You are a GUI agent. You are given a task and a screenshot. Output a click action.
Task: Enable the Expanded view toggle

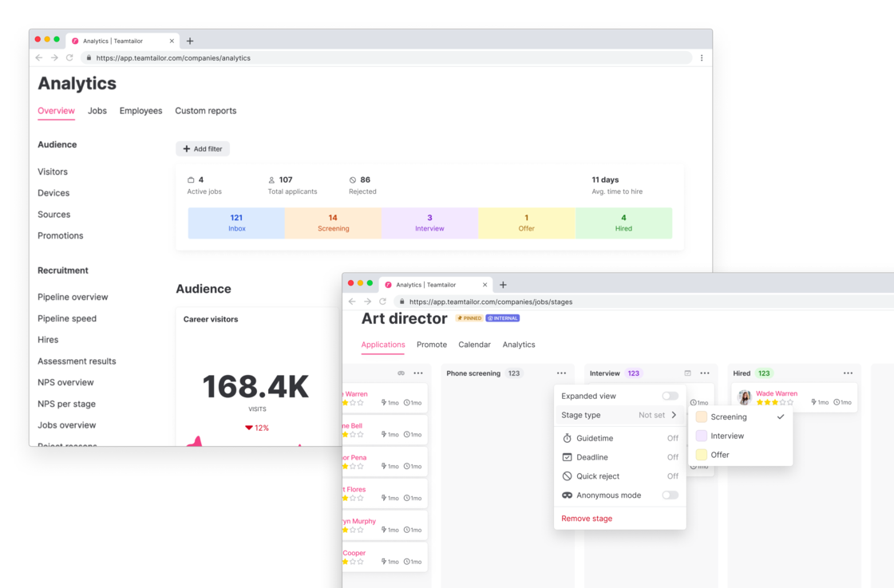point(670,396)
